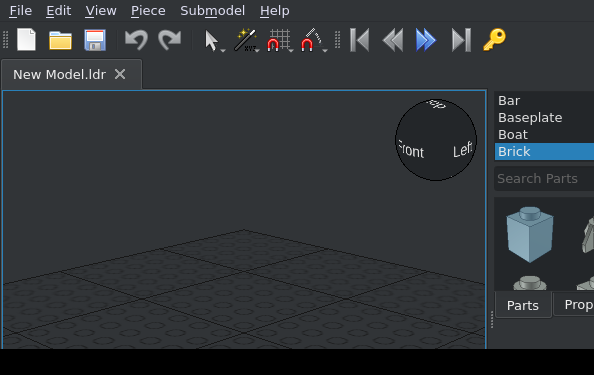Toggle the transform wand tool

click(x=244, y=40)
